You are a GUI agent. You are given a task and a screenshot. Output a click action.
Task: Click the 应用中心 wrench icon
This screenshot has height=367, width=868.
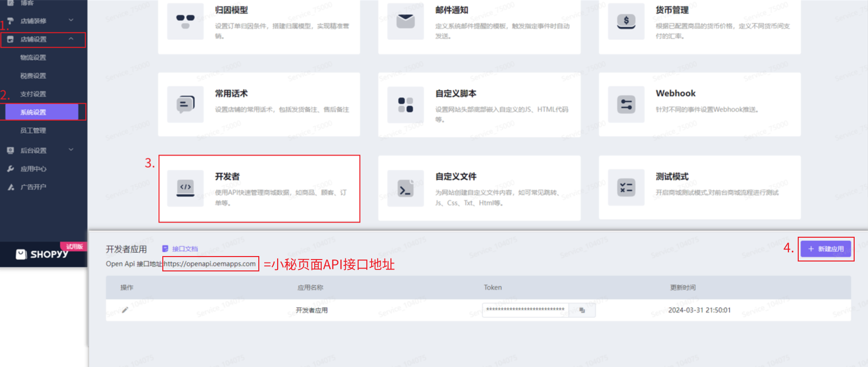click(x=10, y=168)
